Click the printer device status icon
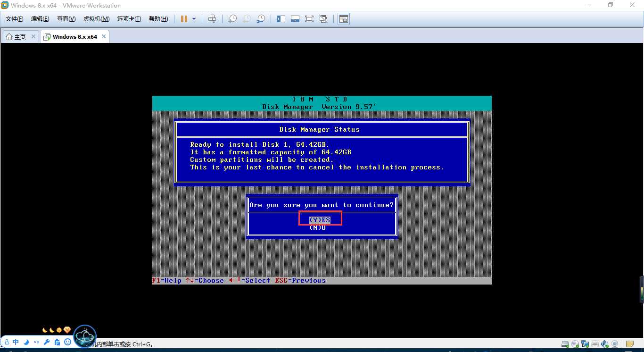This screenshot has width=644, height=352. (595, 344)
